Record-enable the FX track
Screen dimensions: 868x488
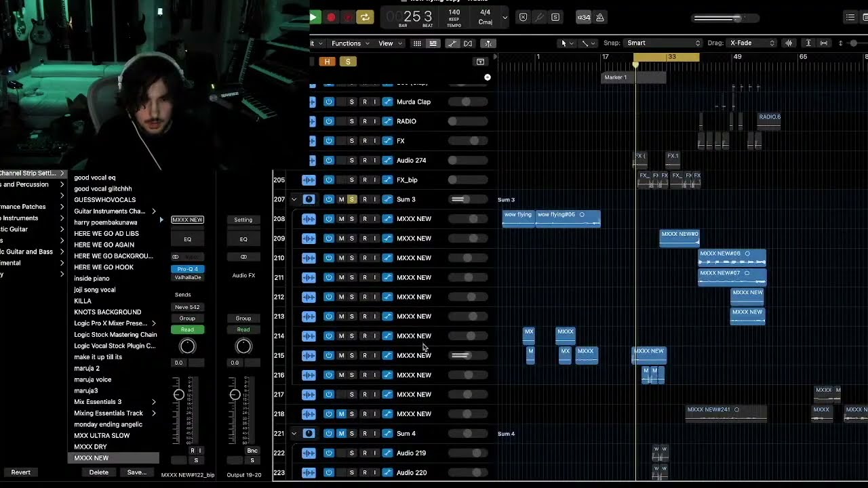(x=364, y=141)
